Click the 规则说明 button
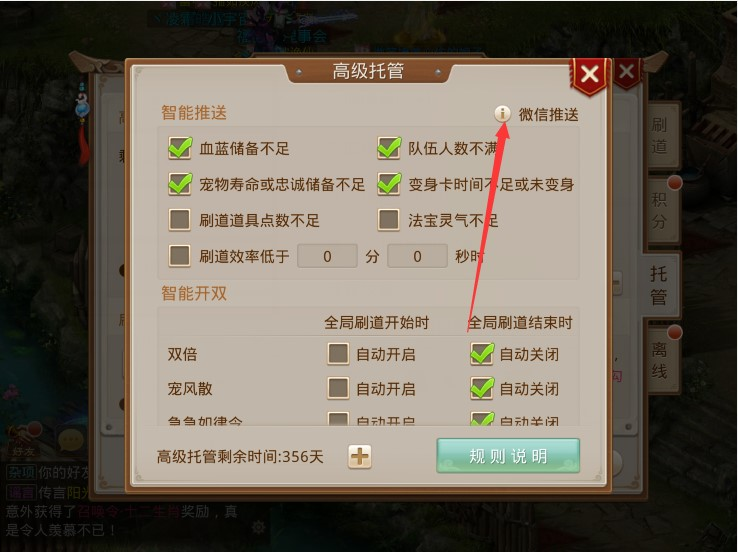The height and width of the screenshot is (552, 738). pos(508,456)
